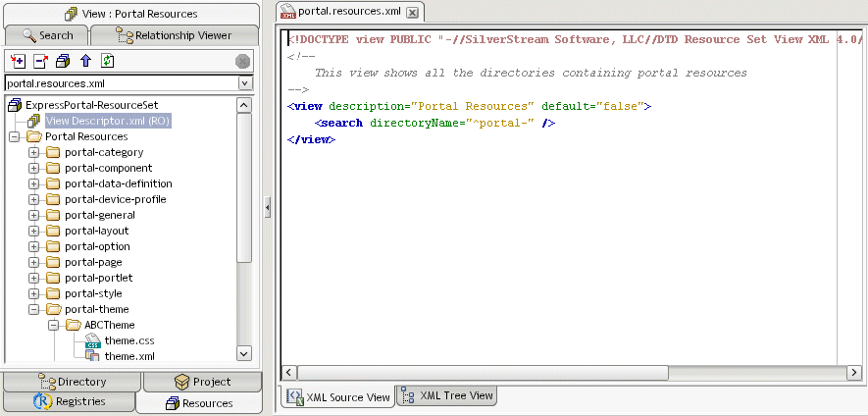The height and width of the screenshot is (416, 868).
Task: Select View Descriptor.xml (RO) tree node
Action: (x=107, y=121)
